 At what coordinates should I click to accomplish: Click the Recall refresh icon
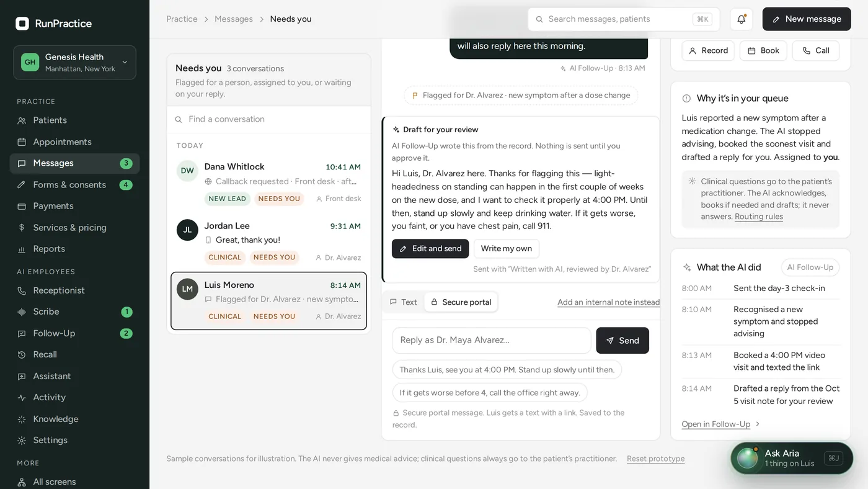[22, 354]
